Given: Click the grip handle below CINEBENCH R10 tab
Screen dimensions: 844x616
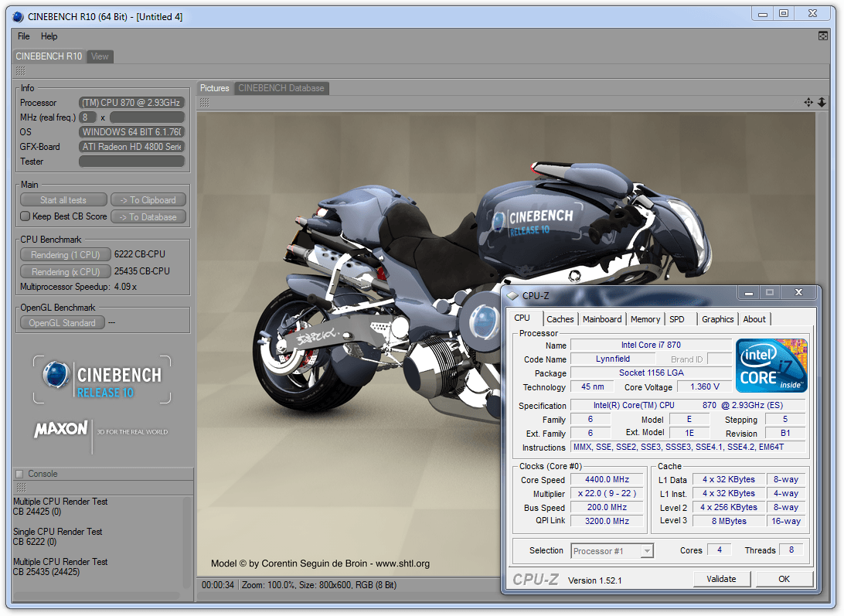Looking at the screenshot, I should tap(20, 71).
